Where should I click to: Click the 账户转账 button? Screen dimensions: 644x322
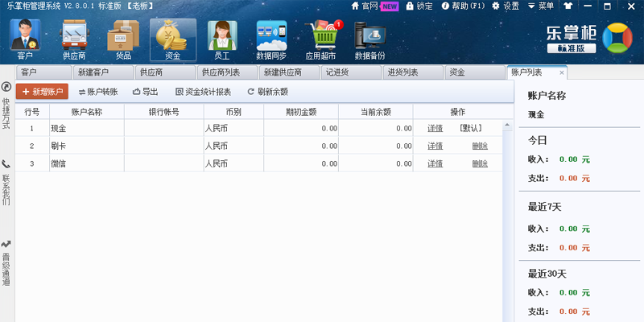pos(98,92)
